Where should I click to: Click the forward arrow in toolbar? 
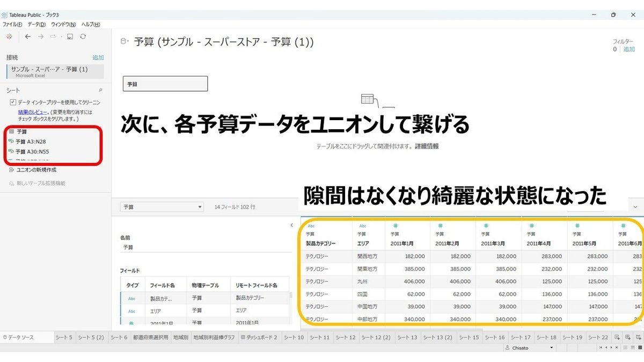[41, 36]
